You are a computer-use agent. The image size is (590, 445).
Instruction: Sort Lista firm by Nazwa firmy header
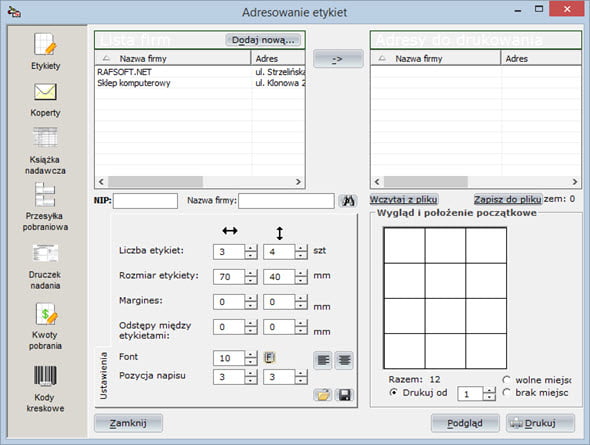[x=173, y=58]
